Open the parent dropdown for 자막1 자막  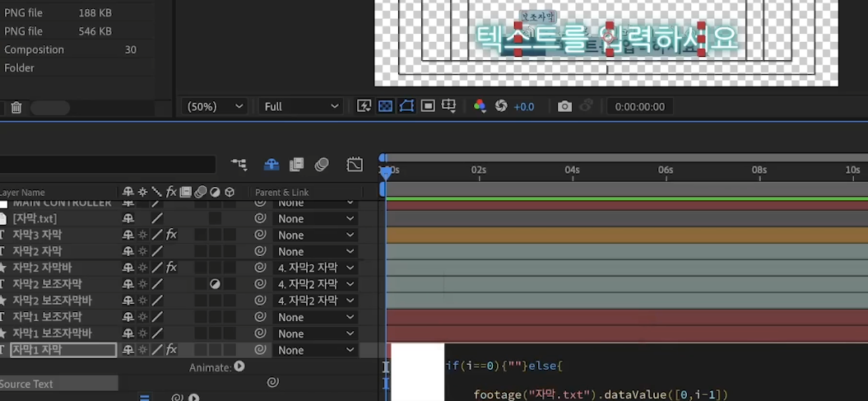pos(315,350)
